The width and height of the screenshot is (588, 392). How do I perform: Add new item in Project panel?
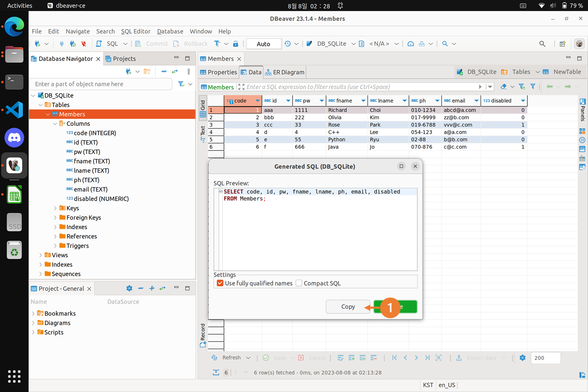point(152,289)
